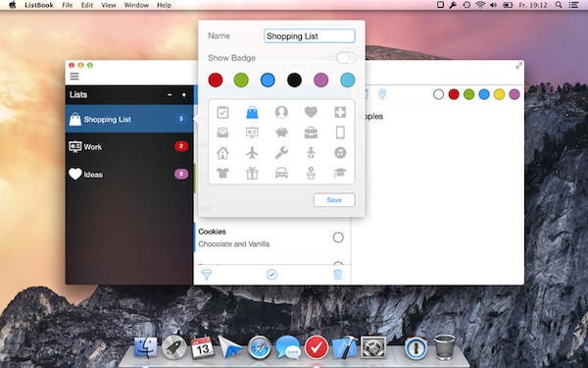Select the medical cross icon
Screen dimensions: 588x368
click(x=340, y=112)
